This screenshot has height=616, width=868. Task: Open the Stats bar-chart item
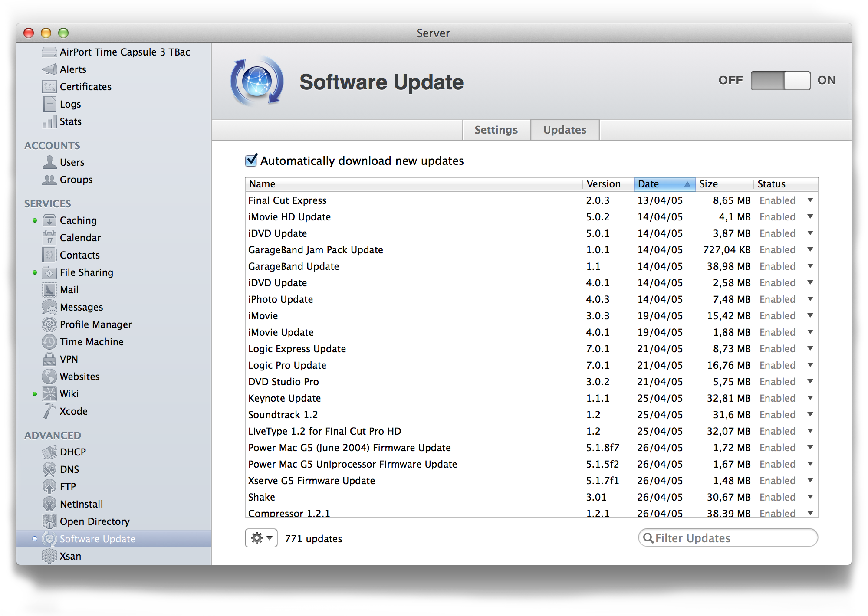click(x=62, y=121)
